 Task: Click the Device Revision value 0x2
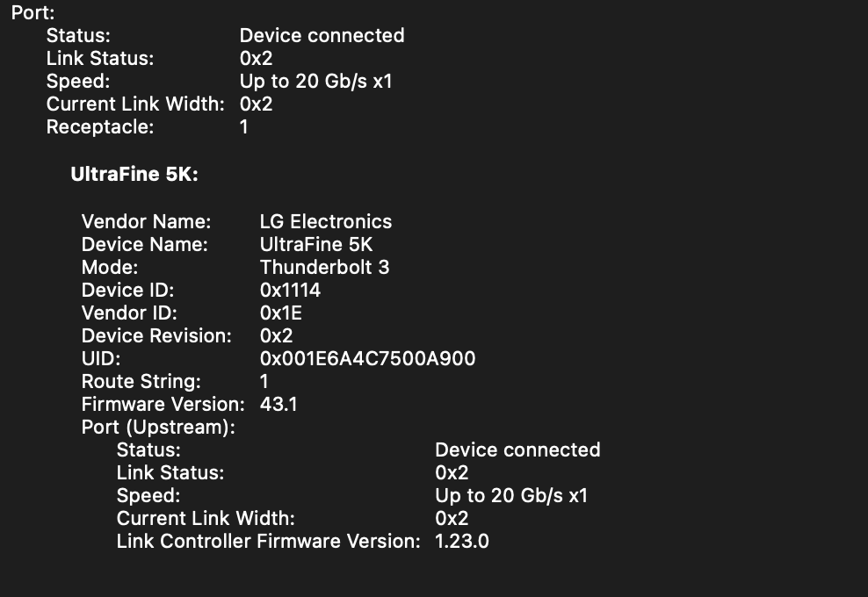pos(276,336)
